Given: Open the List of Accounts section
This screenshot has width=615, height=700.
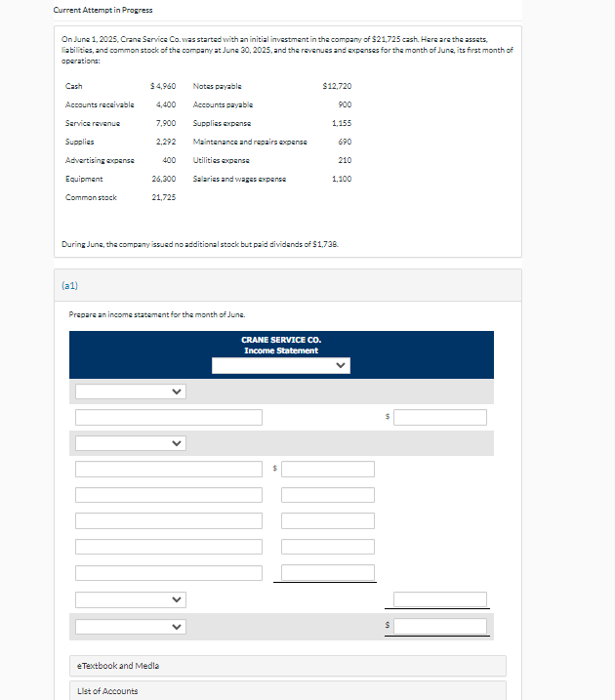Looking at the screenshot, I should click(x=288, y=690).
